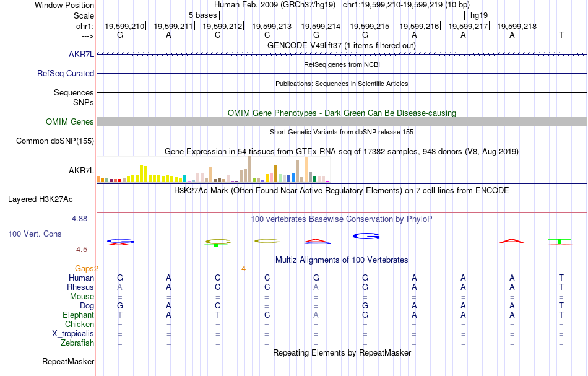Click the AKR7L GTEx expression label
Screen dimensions: 588x376
81,171
